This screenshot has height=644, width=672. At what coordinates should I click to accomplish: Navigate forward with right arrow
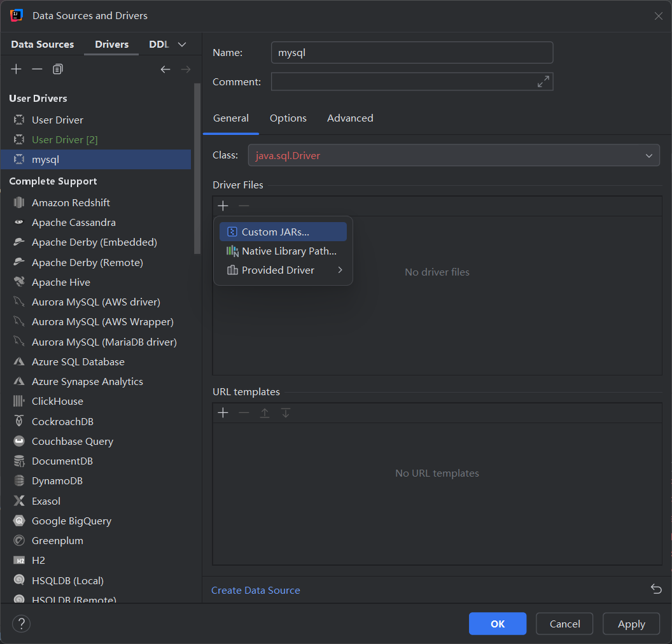[186, 69]
